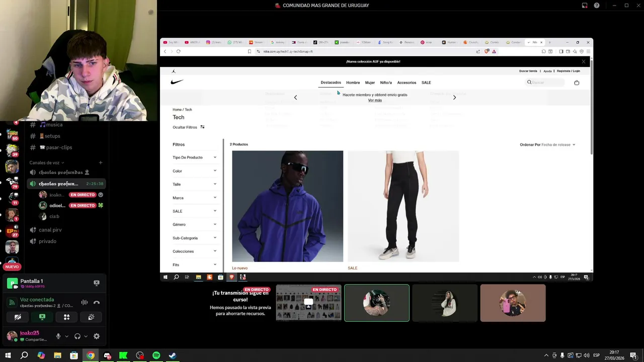Screen dimensions: 644x362
Task: Open the server with 79 notifications
Action: pos(12,183)
